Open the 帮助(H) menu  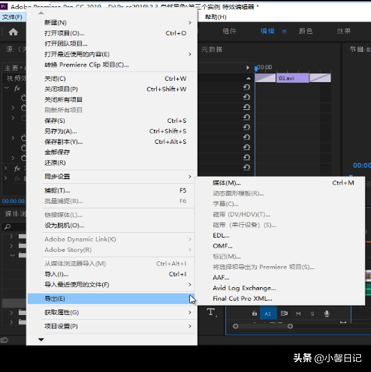[216, 17]
